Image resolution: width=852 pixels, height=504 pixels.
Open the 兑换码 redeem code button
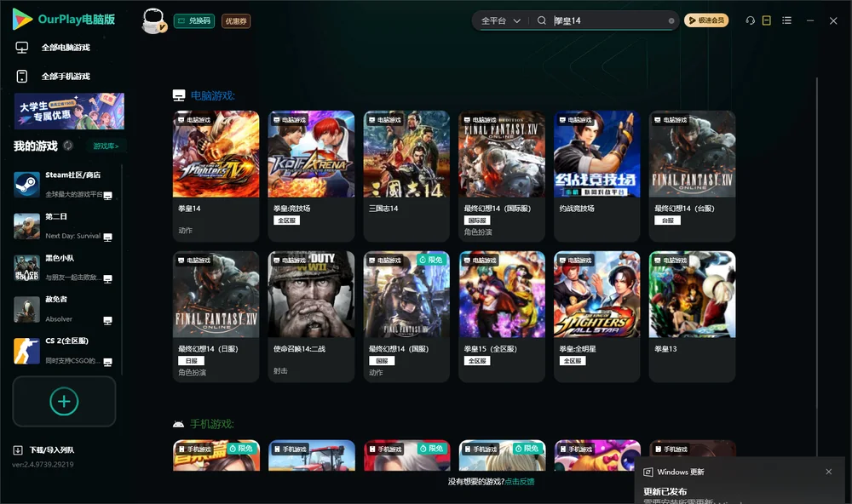click(194, 20)
